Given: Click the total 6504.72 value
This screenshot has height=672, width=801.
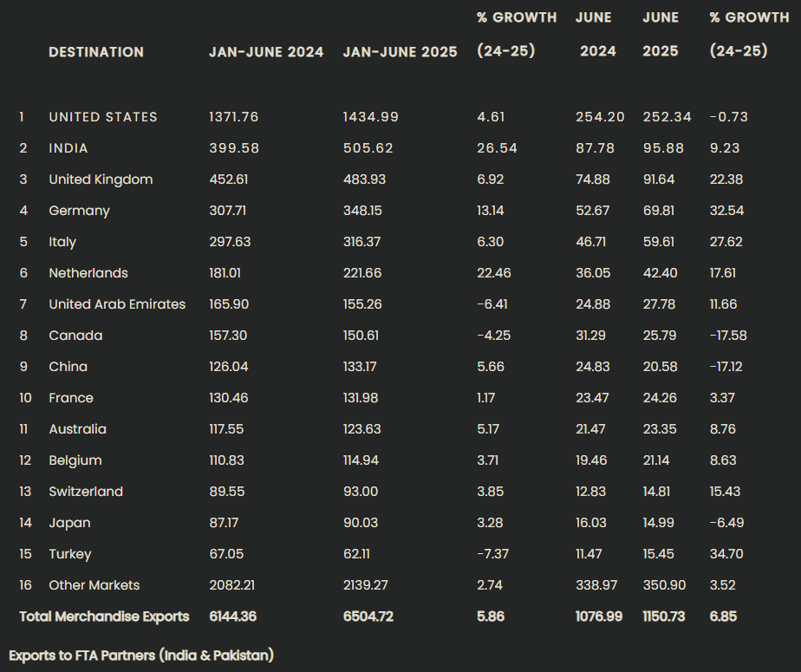Looking at the screenshot, I should 368,617.
